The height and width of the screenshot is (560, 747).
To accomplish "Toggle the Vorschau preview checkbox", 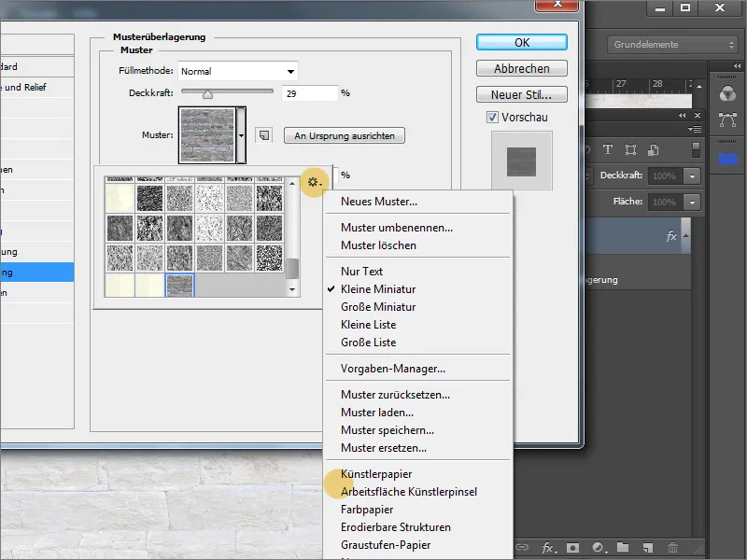I will click(493, 118).
